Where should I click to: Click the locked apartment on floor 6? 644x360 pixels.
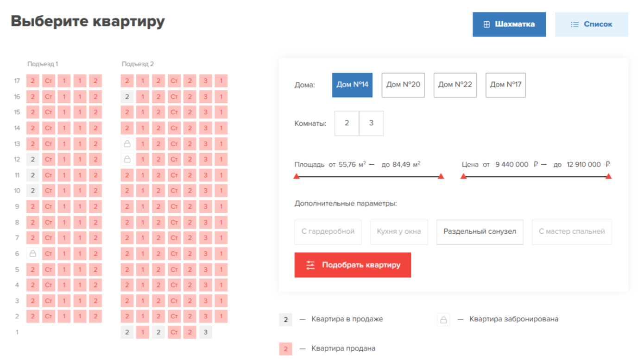coord(32,254)
